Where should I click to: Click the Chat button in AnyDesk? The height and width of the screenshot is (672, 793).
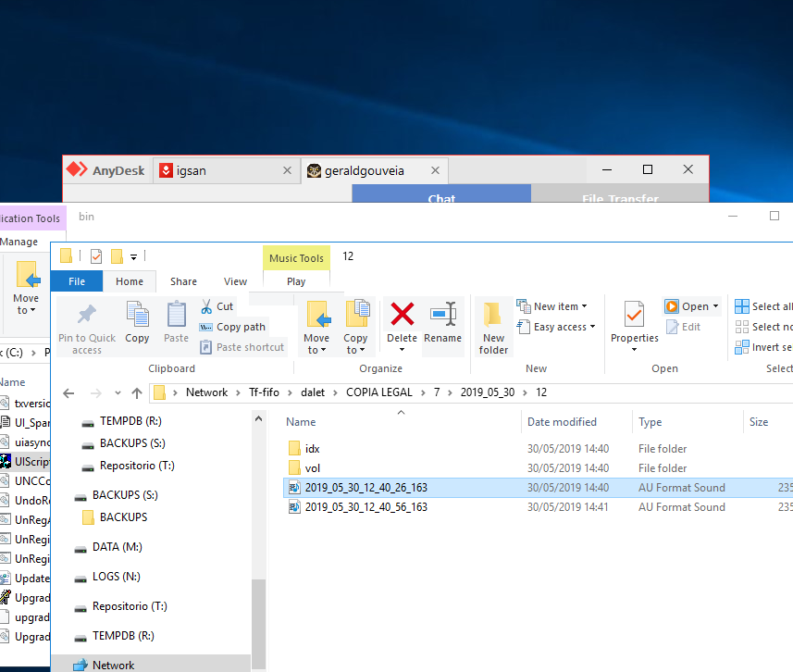pyautogui.click(x=441, y=193)
